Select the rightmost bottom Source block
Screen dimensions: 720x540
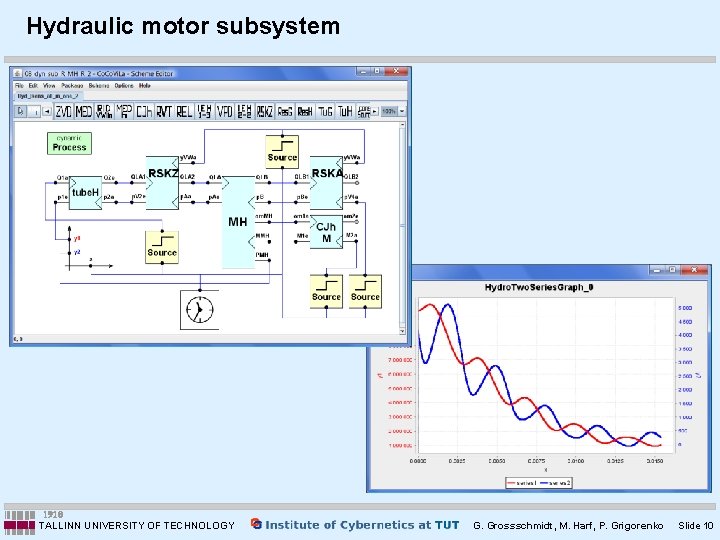[x=365, y=292]
